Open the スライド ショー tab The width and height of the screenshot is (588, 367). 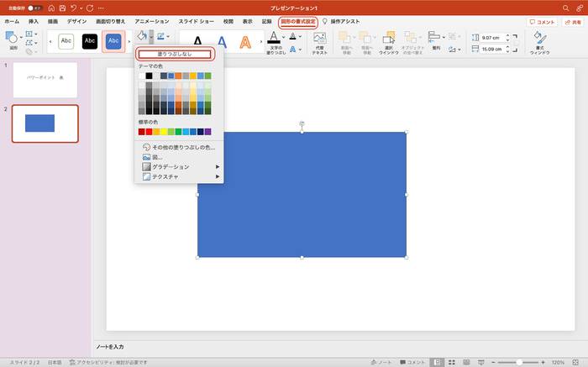coord(196,22)
